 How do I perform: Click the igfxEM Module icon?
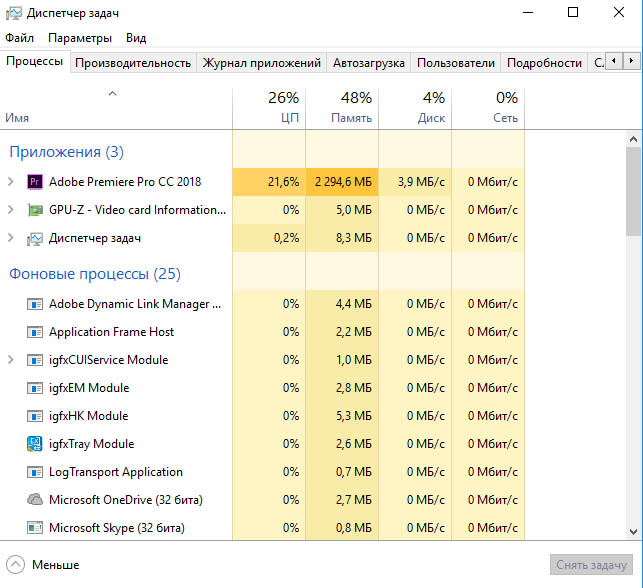click(x=35, y=388)
